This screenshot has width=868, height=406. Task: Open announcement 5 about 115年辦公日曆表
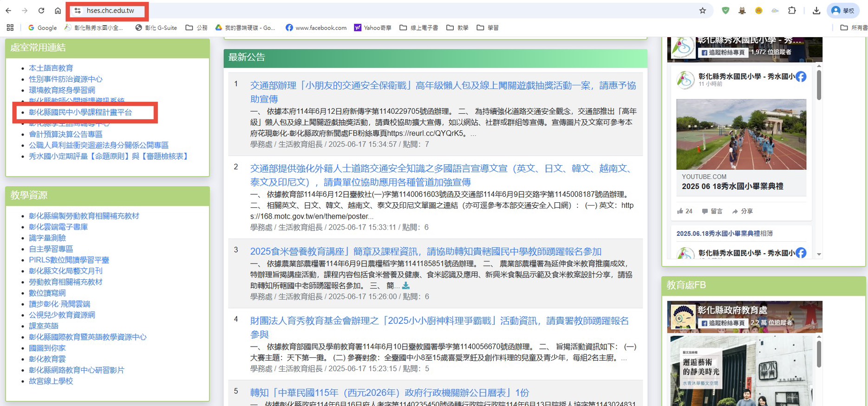click(390, 393)
